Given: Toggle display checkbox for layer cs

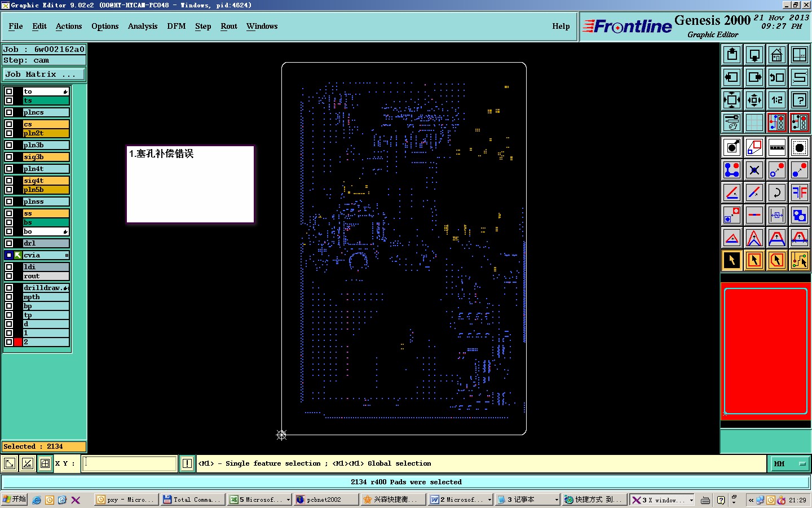Looking at the screenshot, I should click(x=9, y=124).
